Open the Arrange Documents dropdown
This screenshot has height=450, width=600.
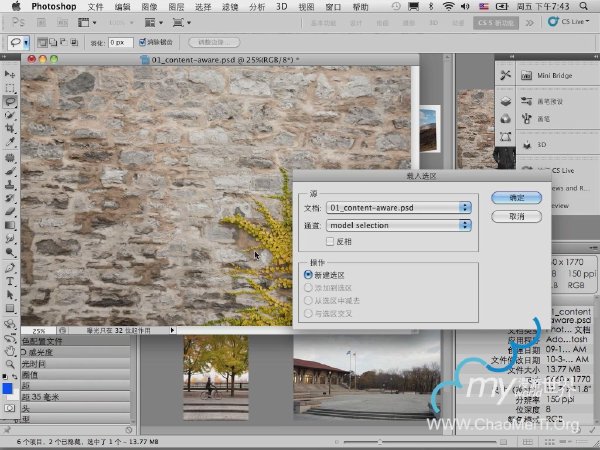(153, 23)
